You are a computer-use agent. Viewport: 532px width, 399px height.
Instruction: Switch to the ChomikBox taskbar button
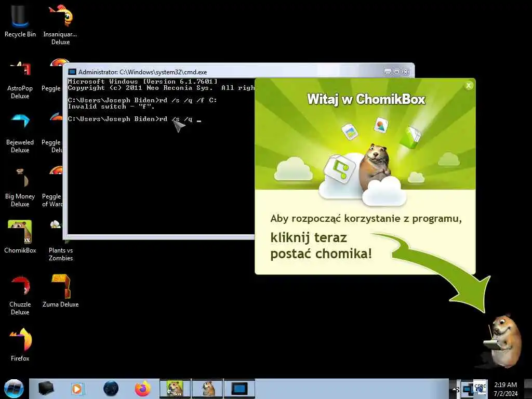pos(175,389)
